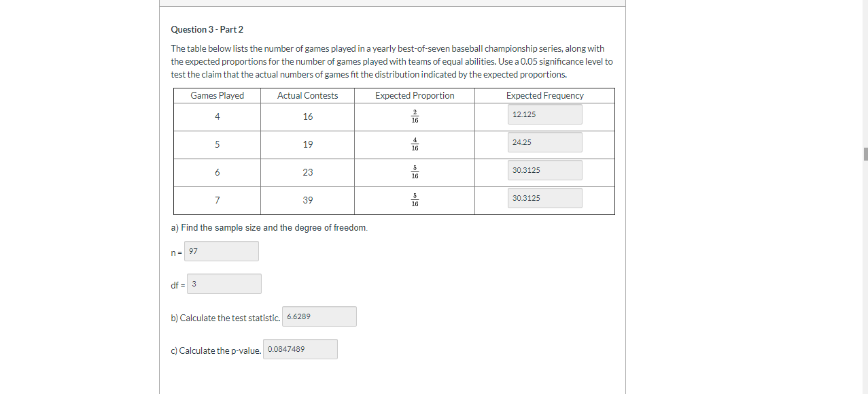Click the Expected Frequency field showing 12.125

tap(544, 114)
